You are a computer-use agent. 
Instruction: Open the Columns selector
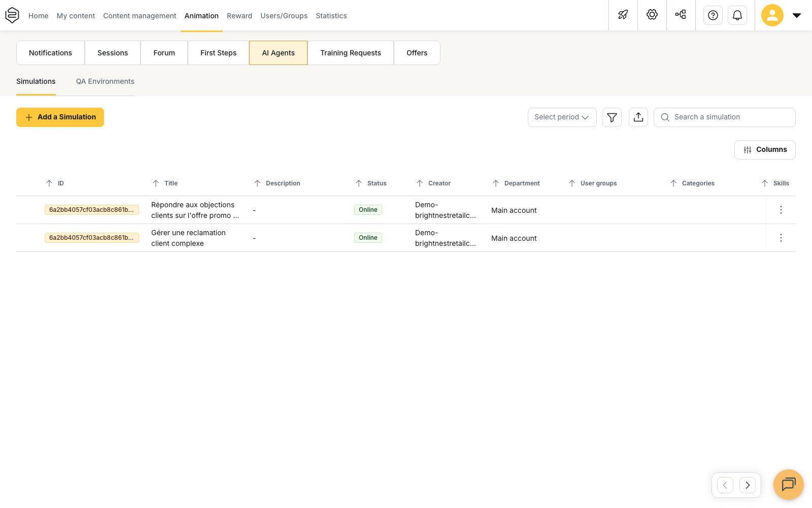(x=765, y=150)
